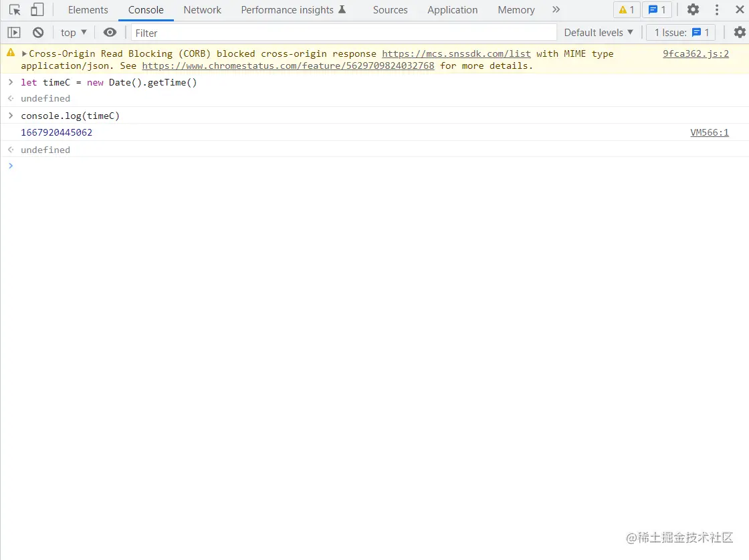Image resolution: width=749 pixels, height=560 pixels.
Task: Expand the CORB warning message triangle
Action: tap(24, 53)
